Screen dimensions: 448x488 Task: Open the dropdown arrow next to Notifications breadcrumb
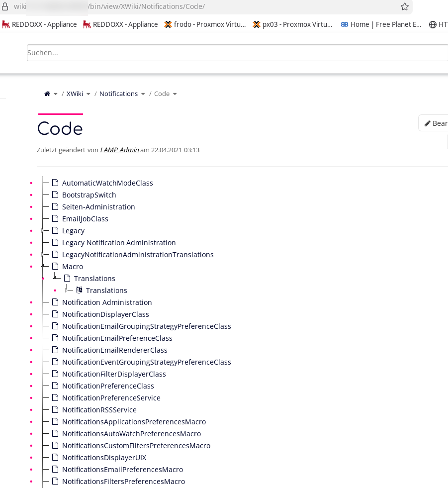click(143, 94)
